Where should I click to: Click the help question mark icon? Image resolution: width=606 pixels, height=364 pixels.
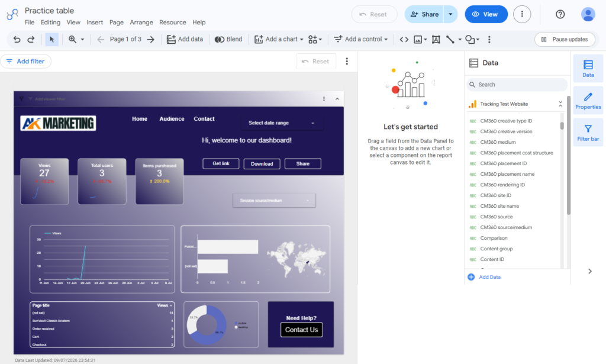click(560, 14)
